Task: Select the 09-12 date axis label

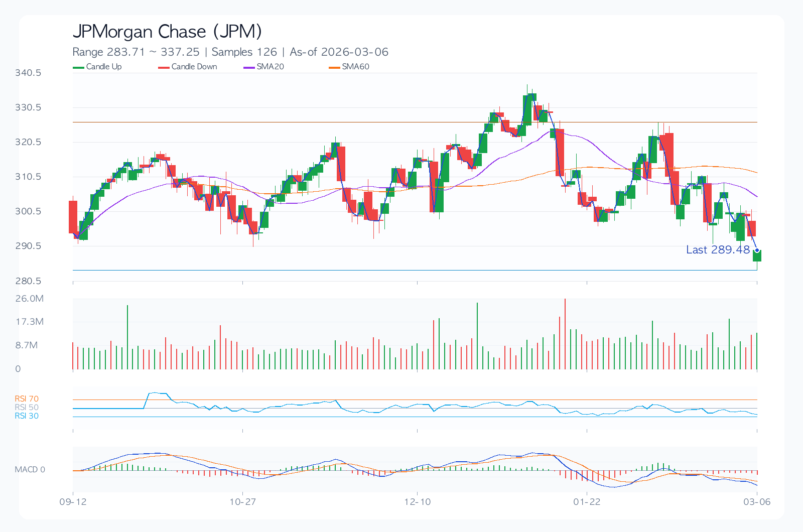Action: pos(73,502)
